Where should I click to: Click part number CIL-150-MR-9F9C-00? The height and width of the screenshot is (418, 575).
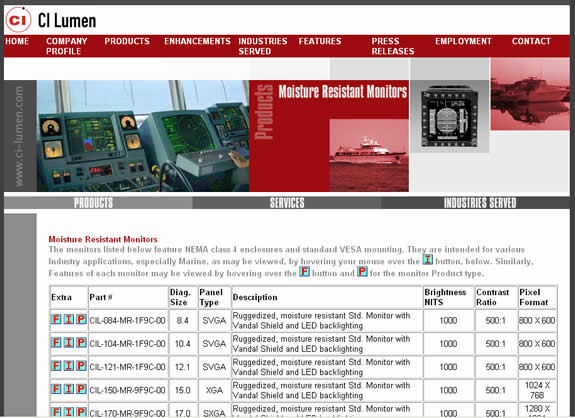tap(128, 390)
